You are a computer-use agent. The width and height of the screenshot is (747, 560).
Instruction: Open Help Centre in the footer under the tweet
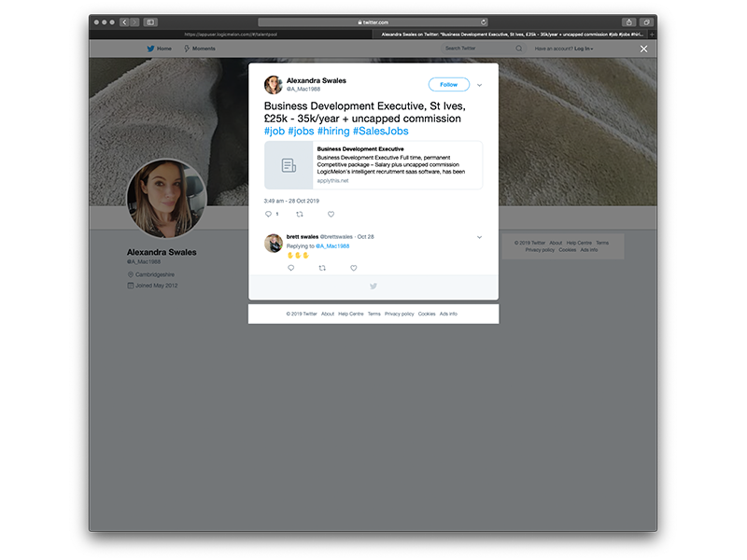pyautogui.click(x=351, y=314)
